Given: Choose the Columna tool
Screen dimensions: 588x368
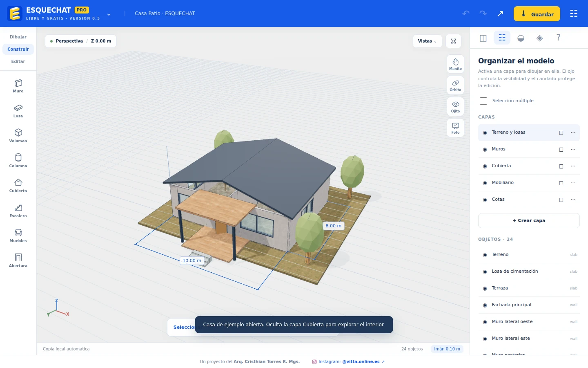Looking at the screenshot, I should pyautogui.click(x=18, y=161).
